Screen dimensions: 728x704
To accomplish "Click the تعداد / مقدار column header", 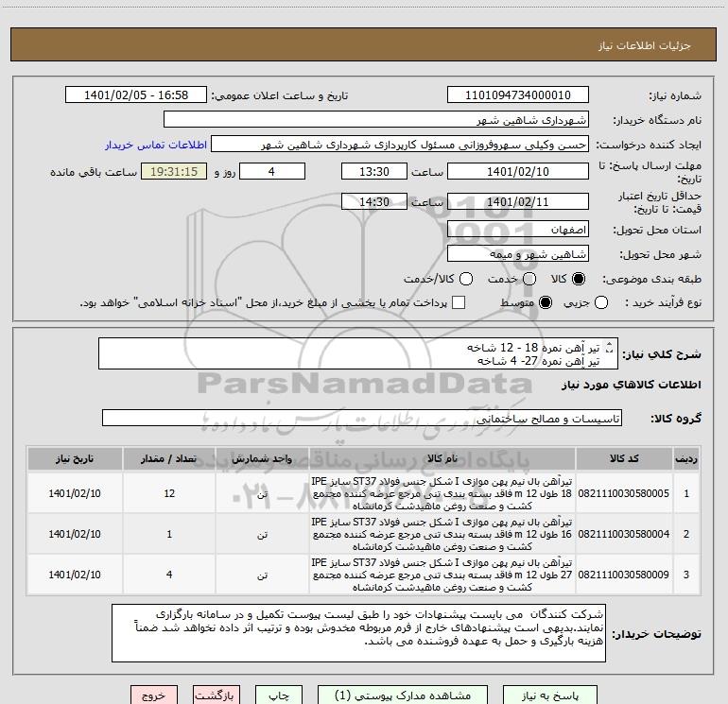I will [x=169, y=458].
